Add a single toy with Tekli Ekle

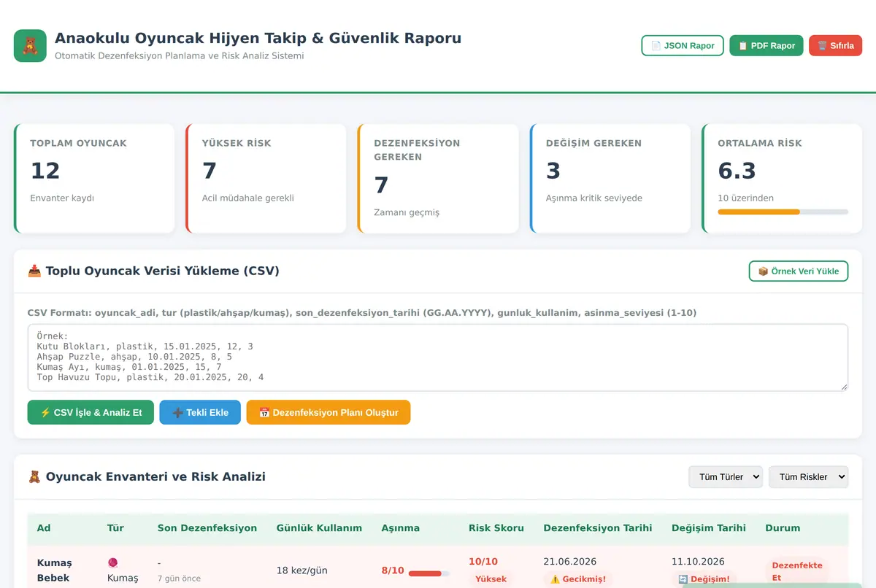tap(200, 412)
